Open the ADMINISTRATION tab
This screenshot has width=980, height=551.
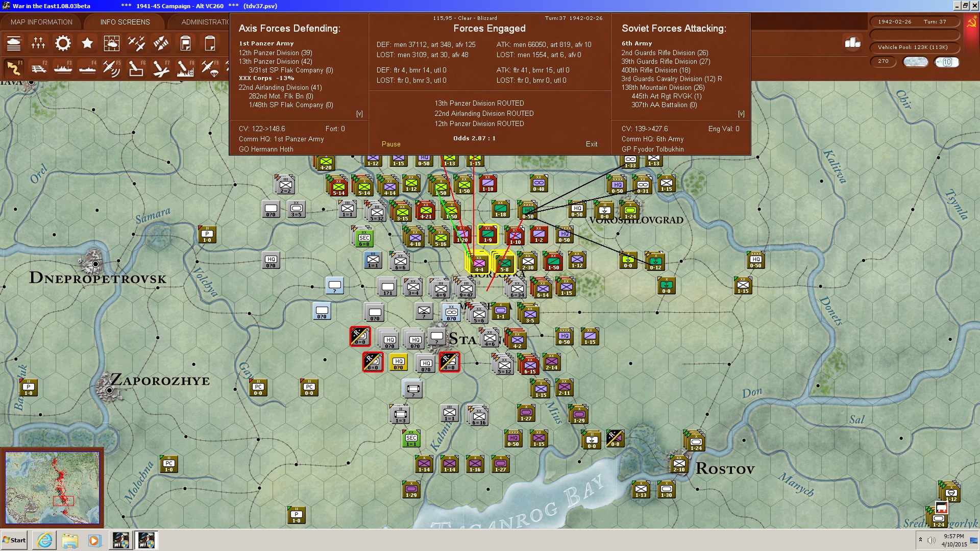(x=205, y=22)
